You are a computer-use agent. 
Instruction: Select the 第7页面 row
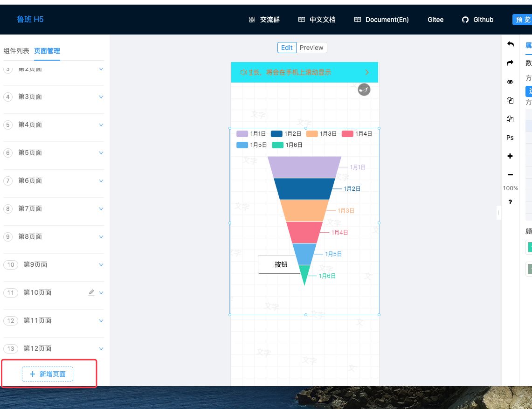point(54,209)
